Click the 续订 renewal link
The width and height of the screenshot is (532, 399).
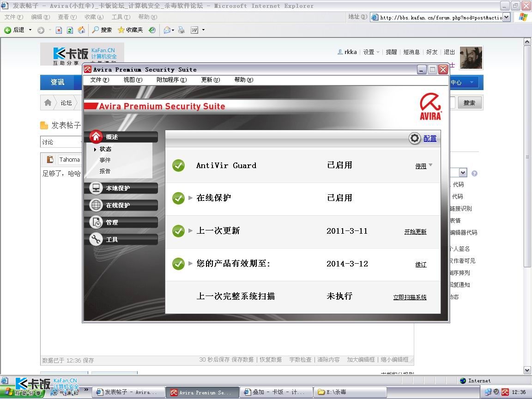pyautogui.click(x=421, y=265)
